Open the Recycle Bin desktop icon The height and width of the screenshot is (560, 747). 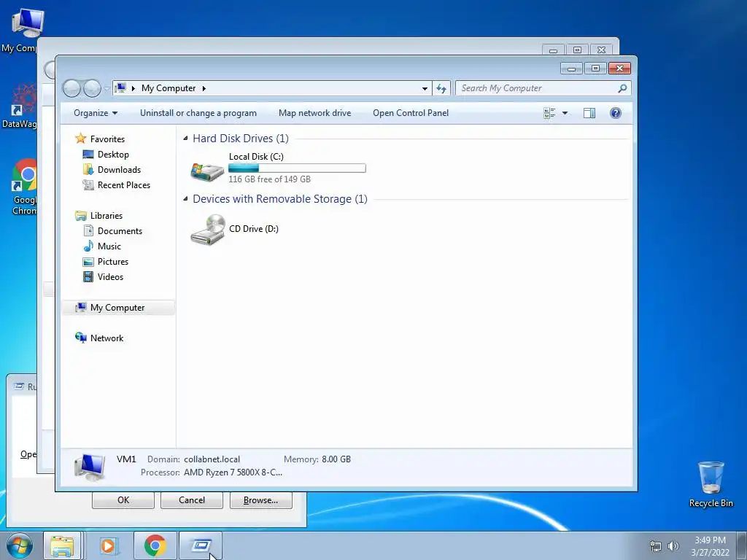[711, 484]
